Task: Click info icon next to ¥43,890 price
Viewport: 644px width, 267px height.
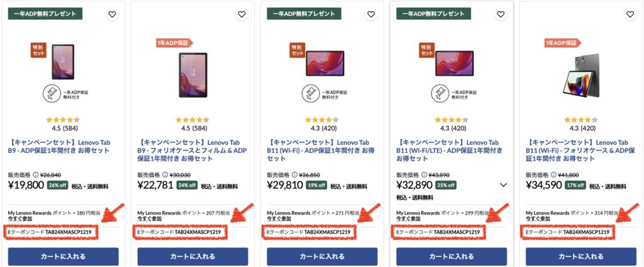Action: pos(424,174)
